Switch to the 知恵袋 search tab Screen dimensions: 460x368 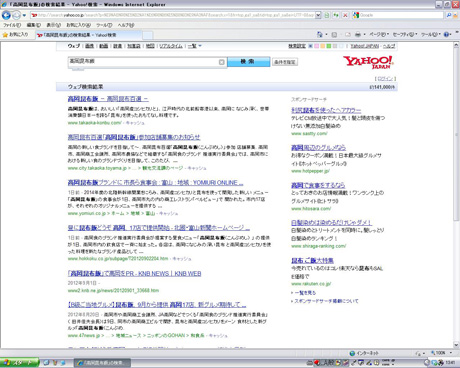134,46
